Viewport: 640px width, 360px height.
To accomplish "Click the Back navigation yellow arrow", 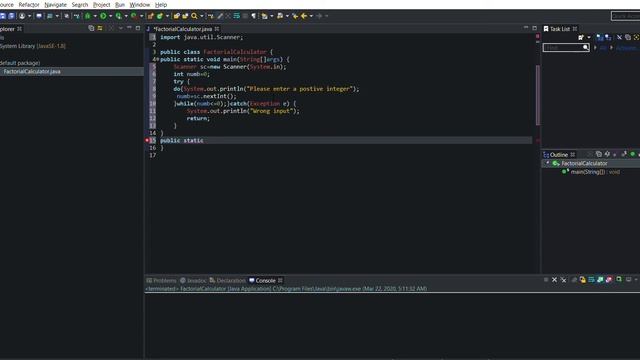I will pyautogui.click(x=304, y=16).
